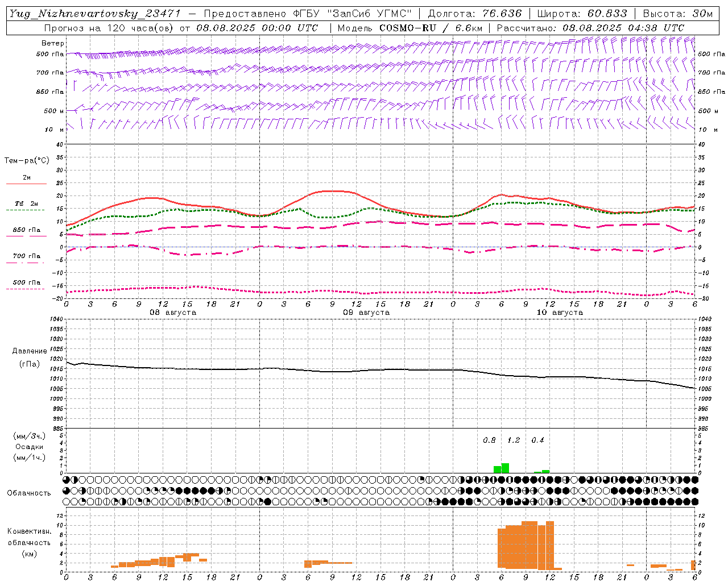The height and width of the screenshot is (582, 728).
Task: Click the '08 августа' date label
Action: (x=173, y=313)
